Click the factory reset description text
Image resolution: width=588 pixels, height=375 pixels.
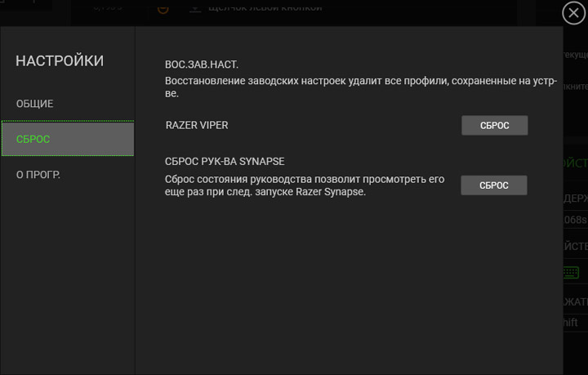point(361,87)
